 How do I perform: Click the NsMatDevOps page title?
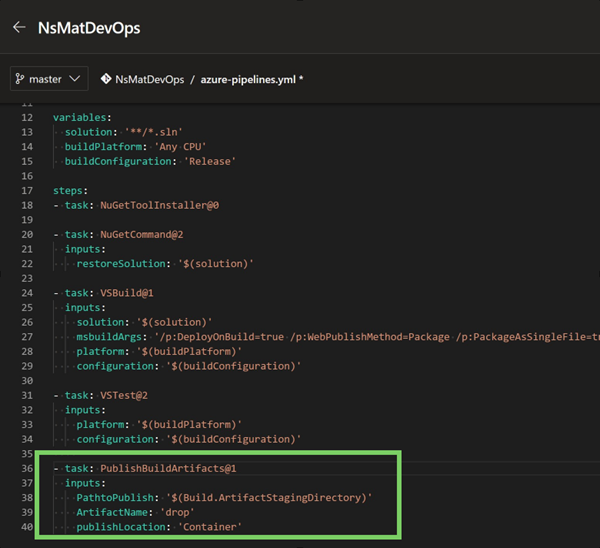click(89, 28)
